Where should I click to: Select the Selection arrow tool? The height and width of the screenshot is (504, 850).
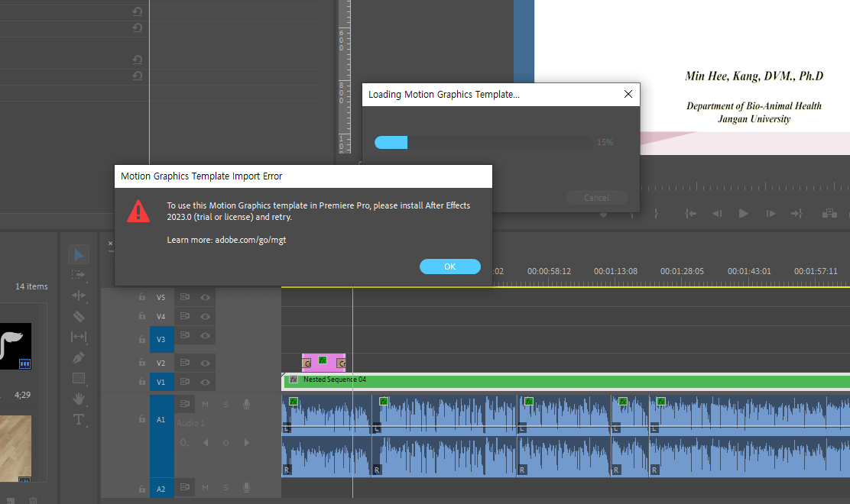tap(79, 254)
